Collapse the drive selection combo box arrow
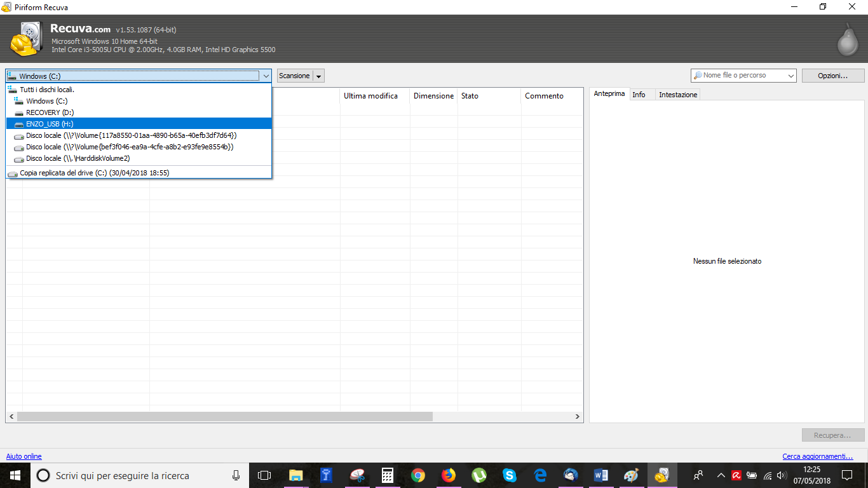The width and height of the screenshot is (868, 488). (266, 76)
